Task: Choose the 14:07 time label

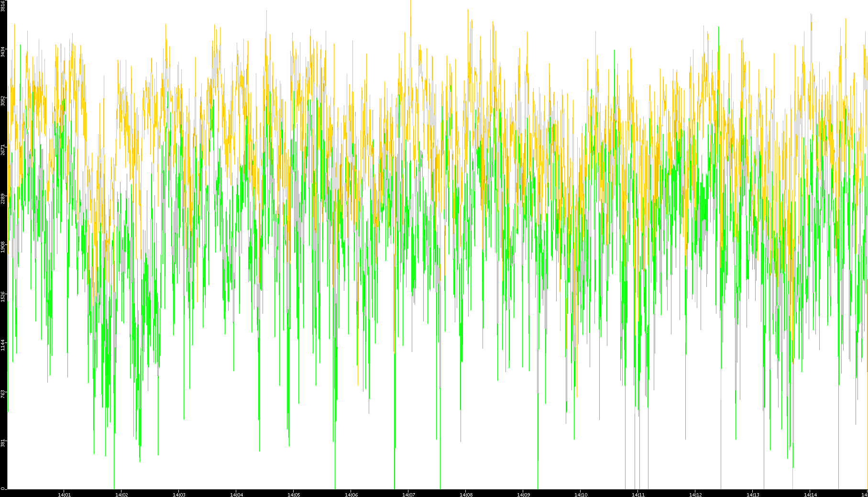Action: (408, 495)
